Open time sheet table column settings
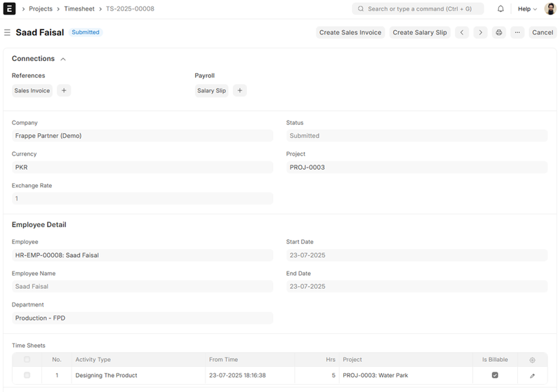The width and height of the screenshot is (560, 392). click(x=532, y=360)
